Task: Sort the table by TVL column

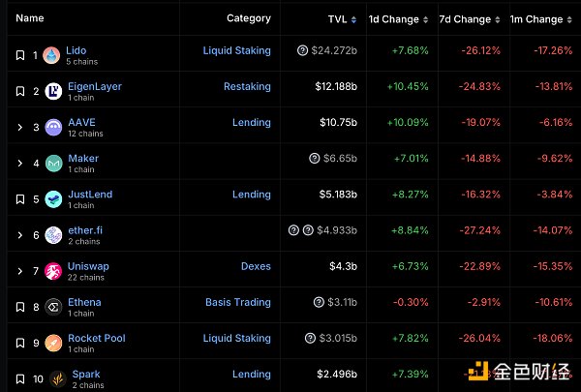Action: pyautogui.click(x=338, y=19)
